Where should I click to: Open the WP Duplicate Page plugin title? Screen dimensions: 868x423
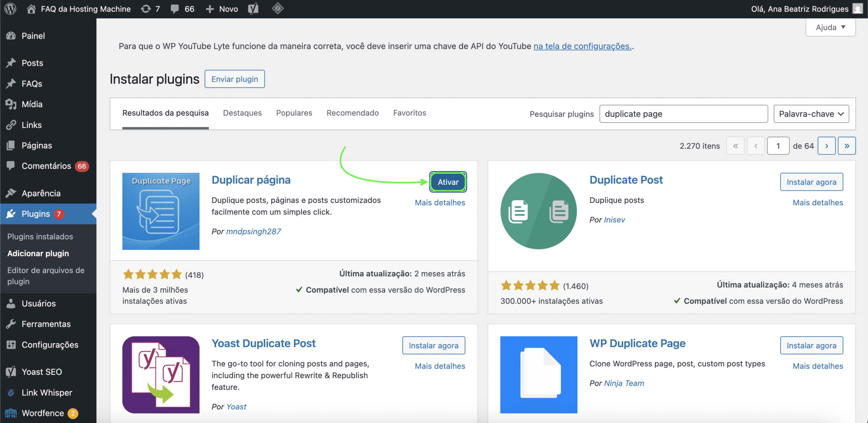637,343
